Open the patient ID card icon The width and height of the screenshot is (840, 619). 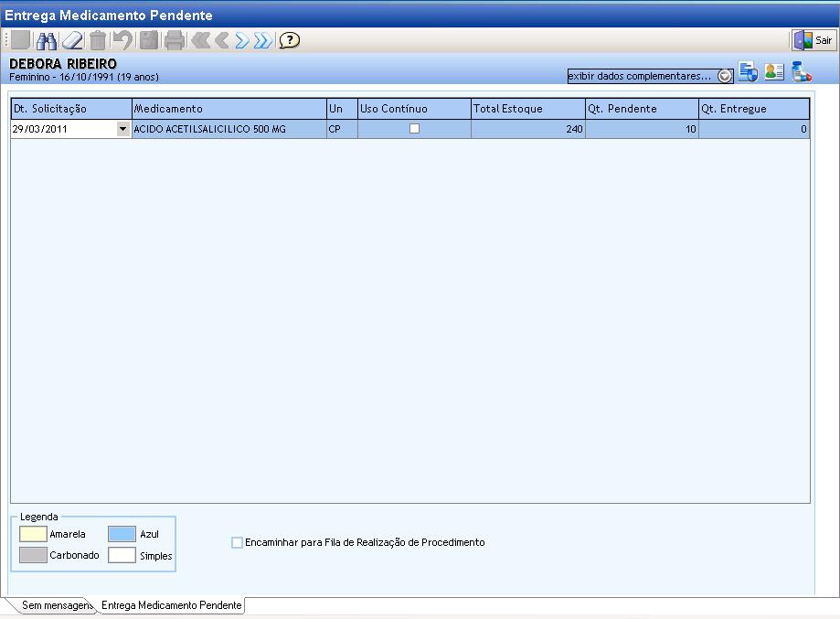tap(774, 71)
